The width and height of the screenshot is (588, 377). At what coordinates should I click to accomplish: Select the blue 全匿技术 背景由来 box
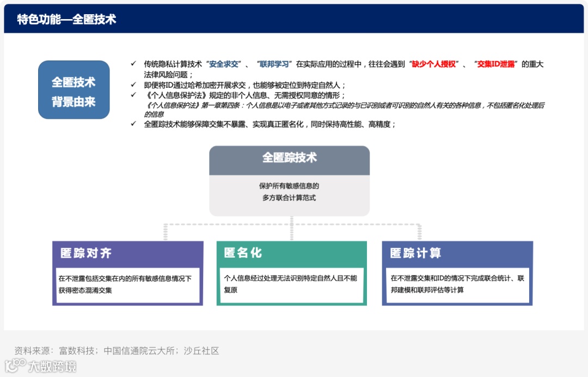[x=74, y=90]
